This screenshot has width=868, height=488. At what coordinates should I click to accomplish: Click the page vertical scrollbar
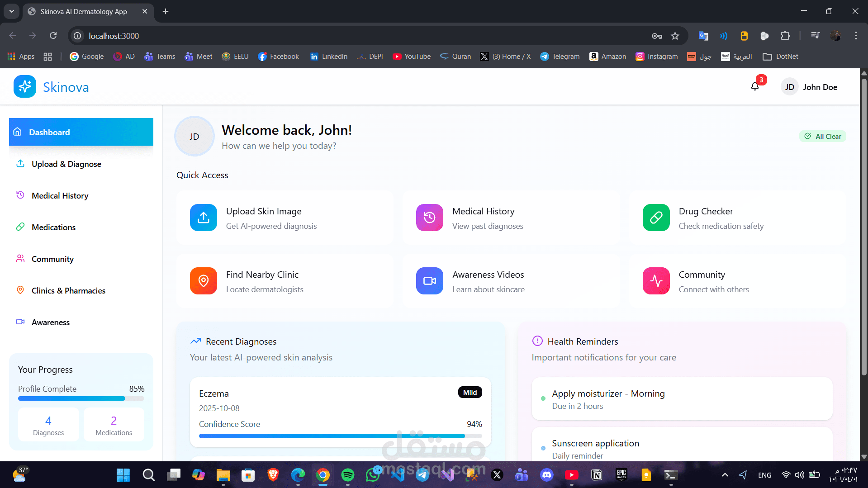pyautogui.click(x=864, y=226)
